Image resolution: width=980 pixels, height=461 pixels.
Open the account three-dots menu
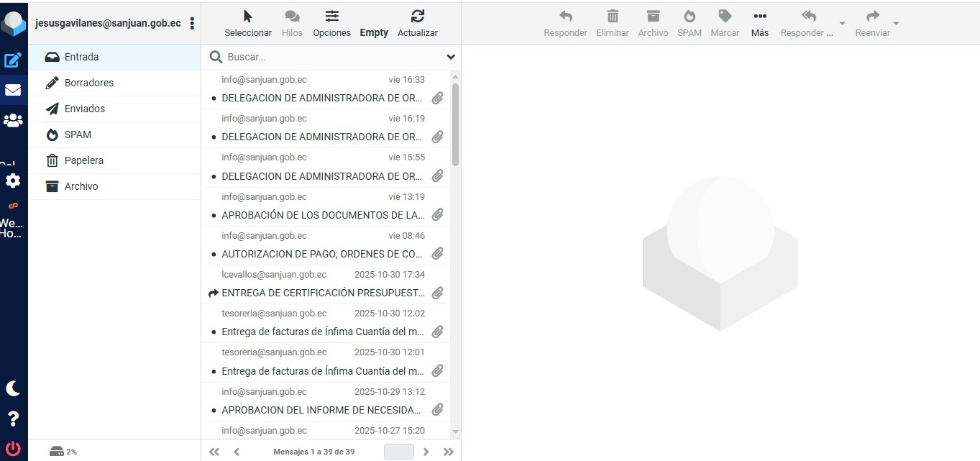[192, 23]
